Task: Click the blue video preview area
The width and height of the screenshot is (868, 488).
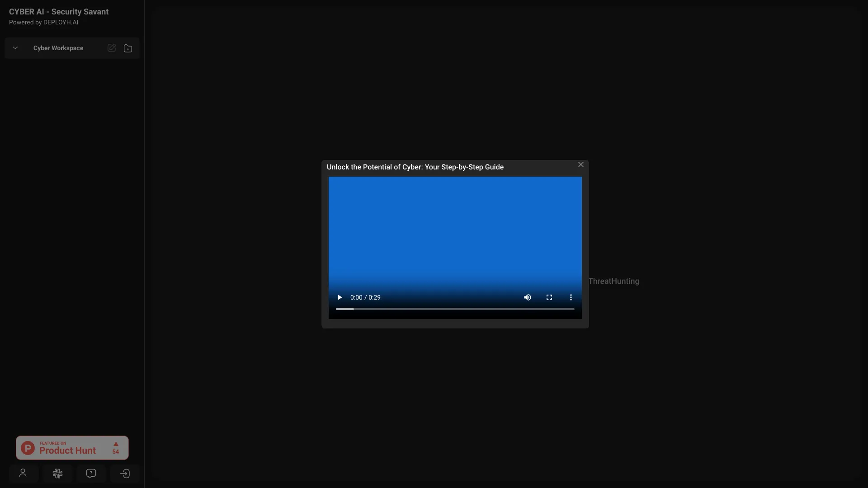Action: click(455, 226)
